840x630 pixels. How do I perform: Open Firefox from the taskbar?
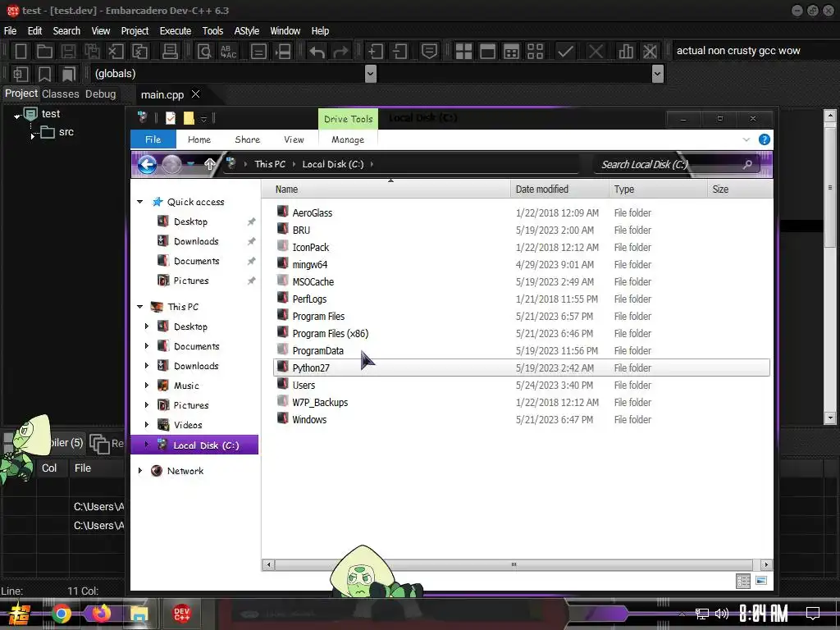point(101,614)
